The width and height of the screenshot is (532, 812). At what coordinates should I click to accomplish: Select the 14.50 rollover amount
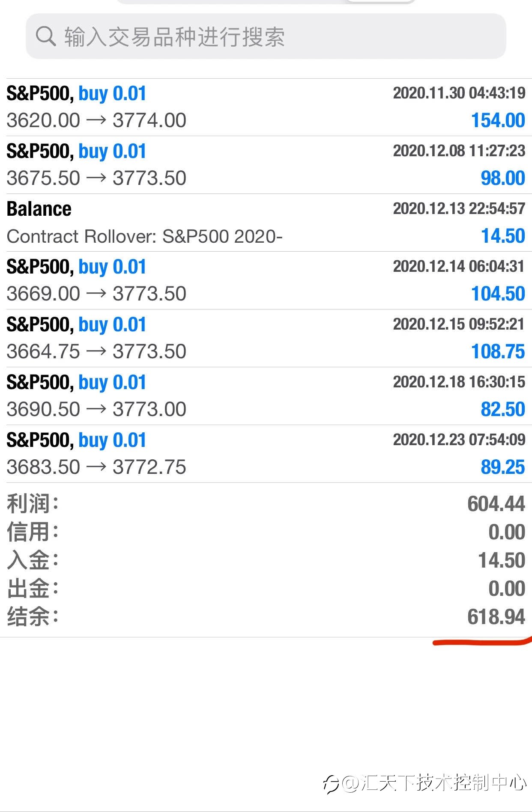503,236
